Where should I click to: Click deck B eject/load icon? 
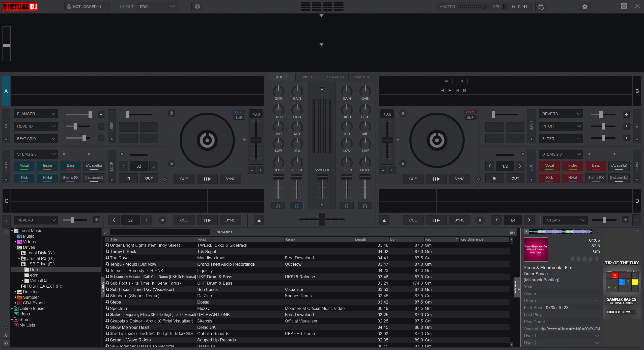pos(403,113)
